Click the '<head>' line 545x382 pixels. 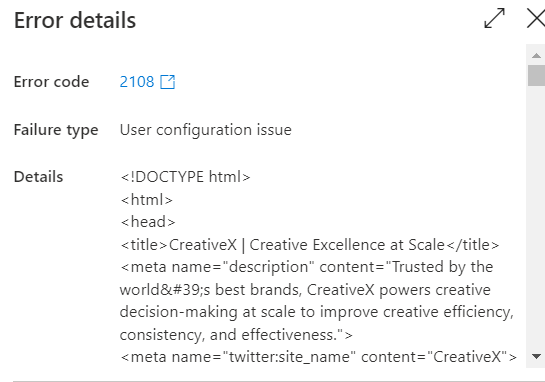[x=148, y=222]
